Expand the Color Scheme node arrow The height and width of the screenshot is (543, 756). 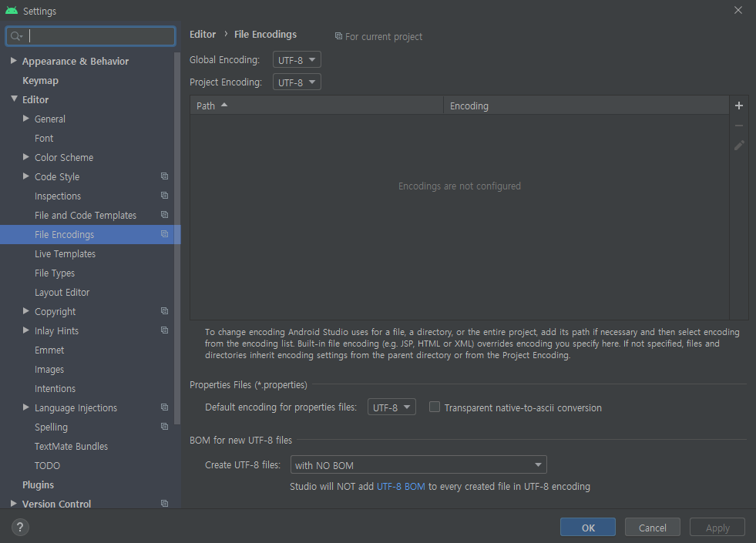[26, 157]
